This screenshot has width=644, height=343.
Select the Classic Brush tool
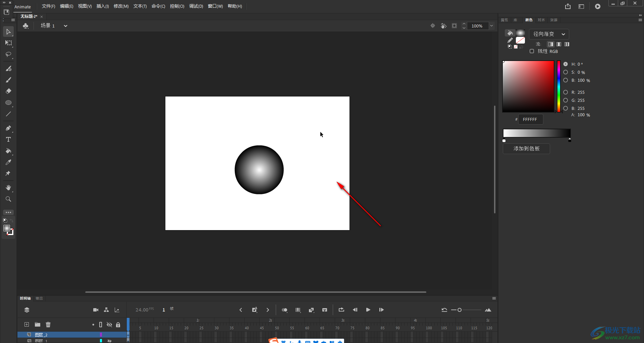tap(8, 80)
